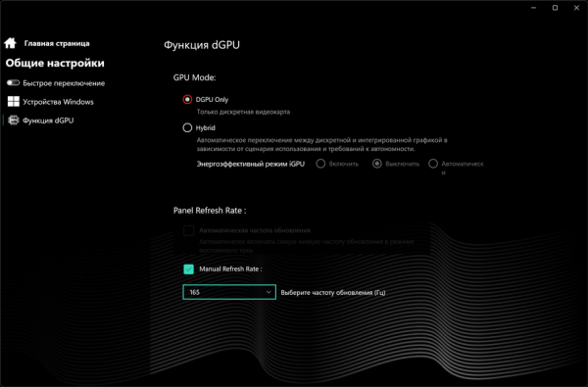Viewport: 588px width, 387px height.
Task: Click Выберите частоту обновления (Гц) label
Action: tap(333, 293)
